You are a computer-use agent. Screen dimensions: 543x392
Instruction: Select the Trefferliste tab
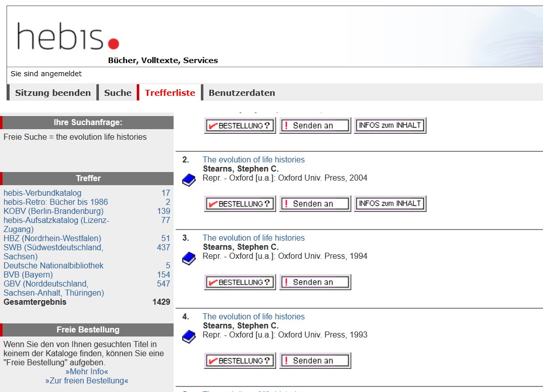click(x=170, y=93)
